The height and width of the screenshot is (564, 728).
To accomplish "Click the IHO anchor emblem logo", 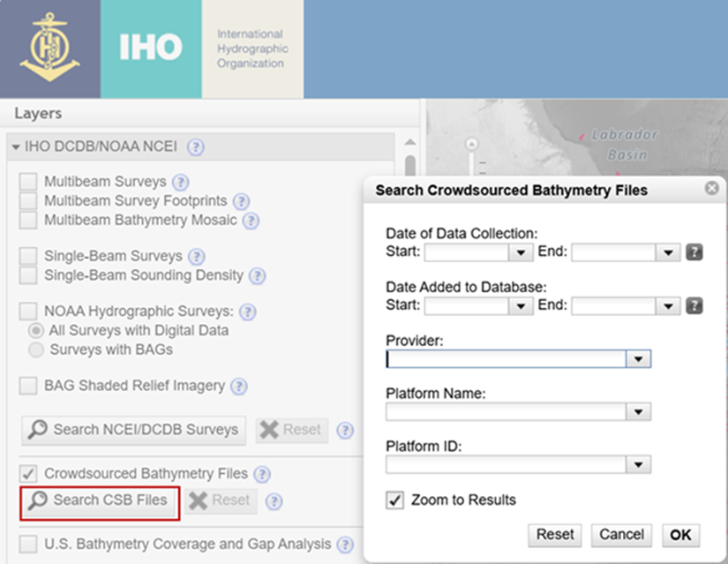I will pos(49,49).
